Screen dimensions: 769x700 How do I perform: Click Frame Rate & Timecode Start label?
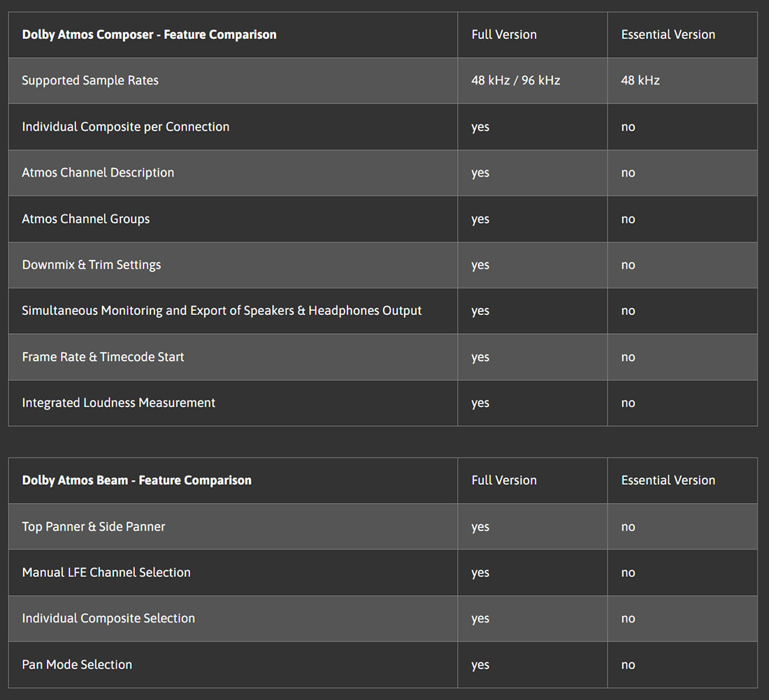[103, 357]
